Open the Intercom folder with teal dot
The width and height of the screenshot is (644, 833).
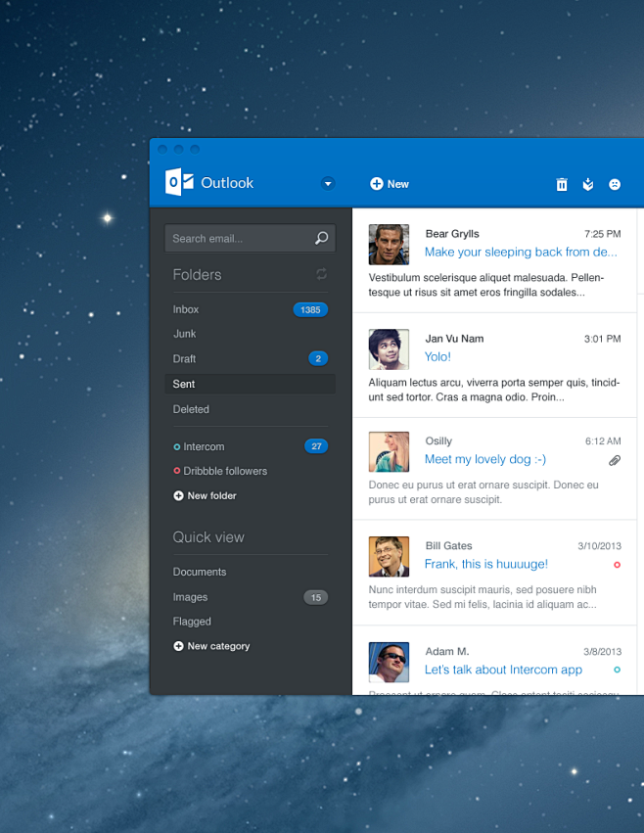click(x=204, y=446)
